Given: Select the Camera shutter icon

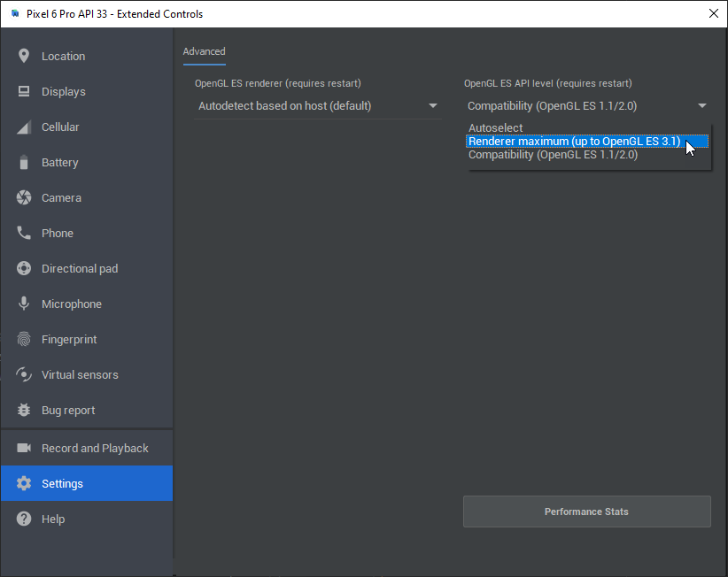Looking at the screenshot, I should [24, 197].
